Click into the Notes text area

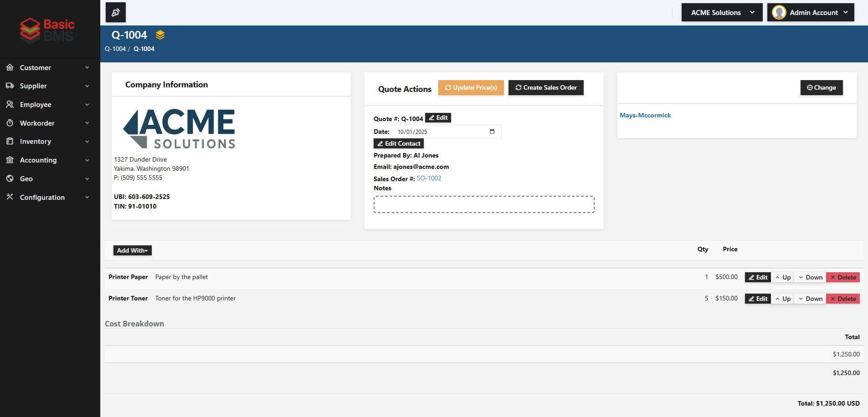point(483,204)
